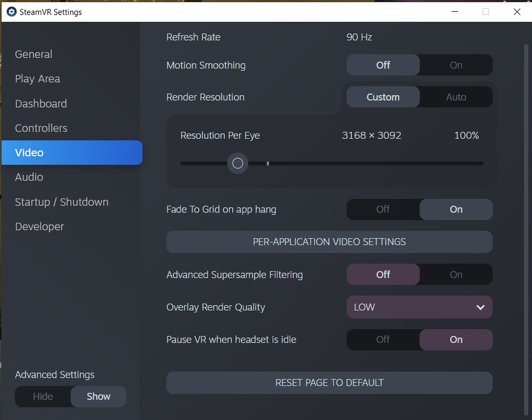Switch Render Resolution to Auto
Image resolution: width=532 pixels, height=420 pixels.
456,96
